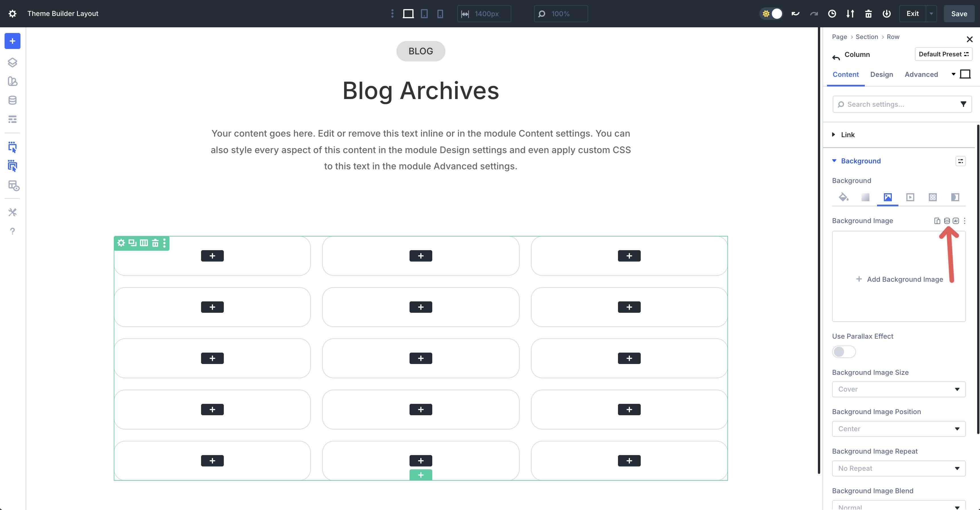The width and height of the screenshot is (980, 510).
Task: Select the video background type
Action: [x=910, y=197]
